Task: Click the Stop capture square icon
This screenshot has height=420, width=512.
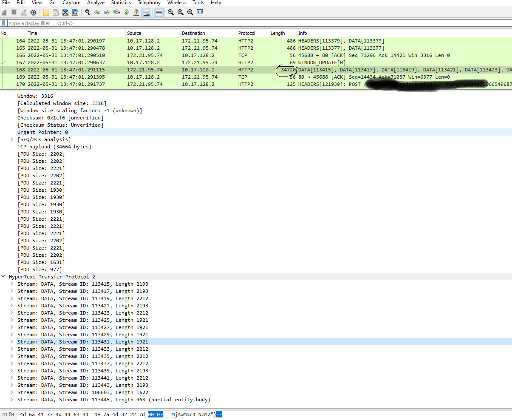Action: tap(14, 12)
